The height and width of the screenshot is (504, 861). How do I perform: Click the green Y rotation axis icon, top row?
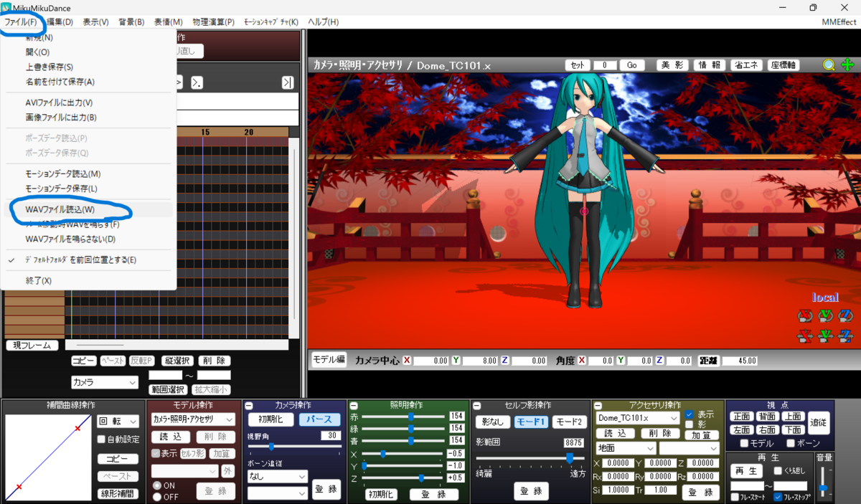click(825, 315)
